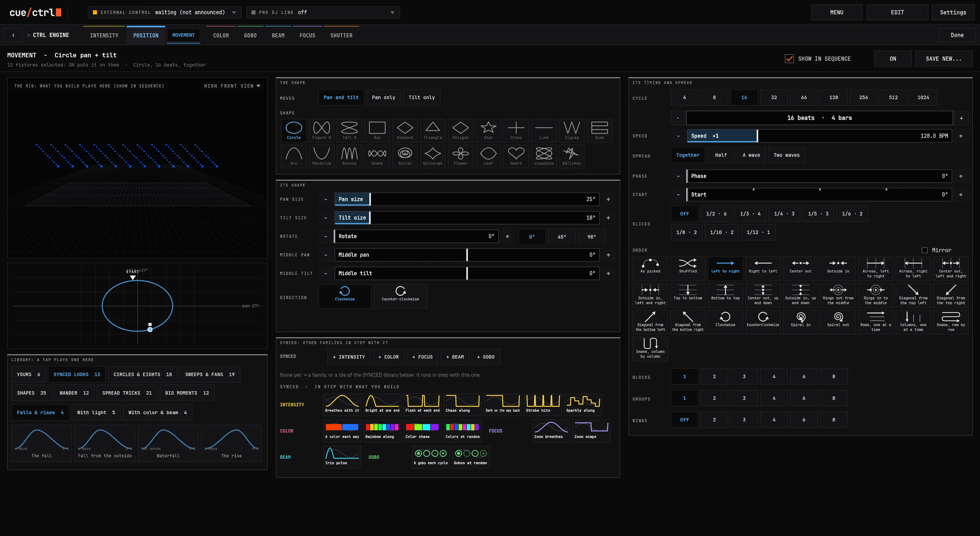Select Top to bottom order icon

pos(687,295)
